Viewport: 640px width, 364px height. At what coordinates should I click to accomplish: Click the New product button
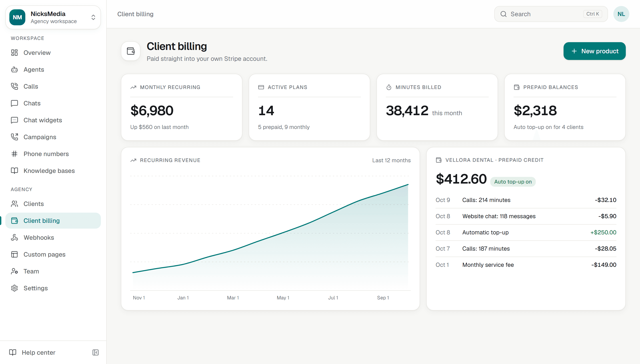tap(594, 51)
